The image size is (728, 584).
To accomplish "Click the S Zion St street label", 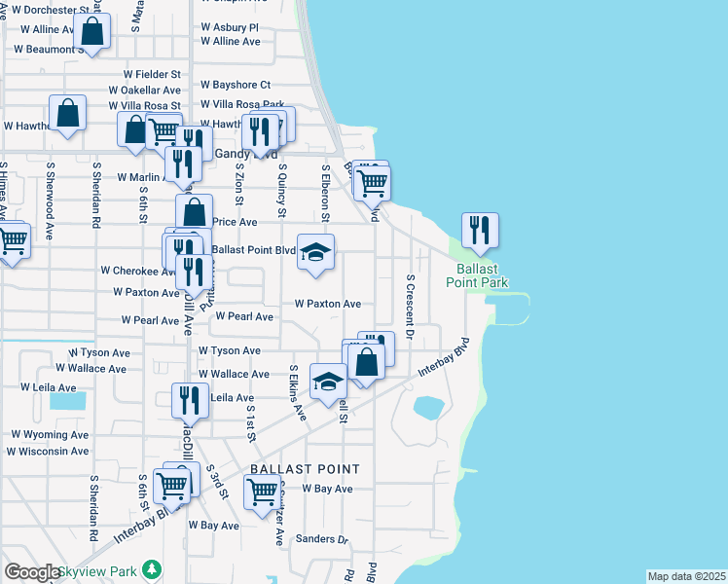I will (x=239, y=184).
